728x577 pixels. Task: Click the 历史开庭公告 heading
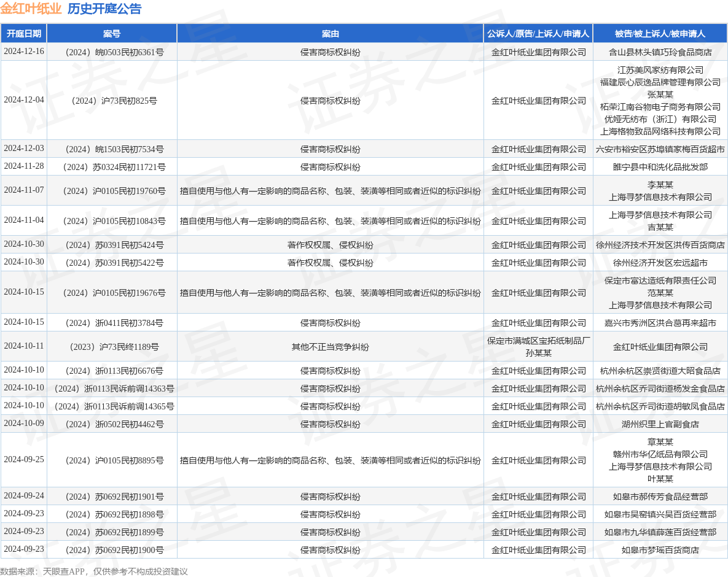(104, 9)
